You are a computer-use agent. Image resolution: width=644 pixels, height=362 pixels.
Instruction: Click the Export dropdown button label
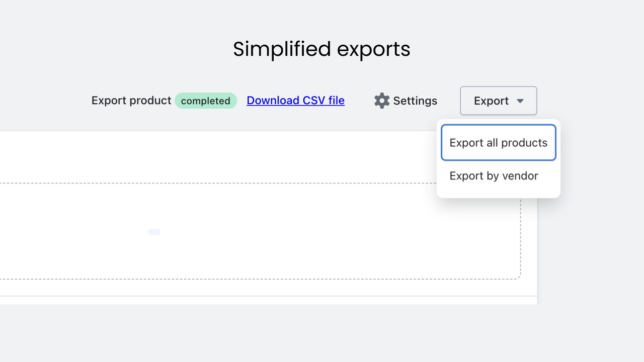pos(491,101)
